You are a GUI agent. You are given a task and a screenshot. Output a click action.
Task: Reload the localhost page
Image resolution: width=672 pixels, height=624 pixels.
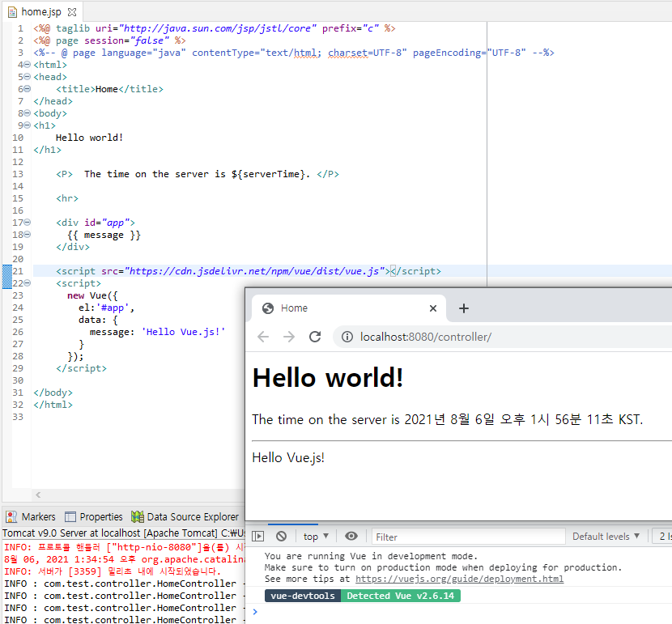315,337
